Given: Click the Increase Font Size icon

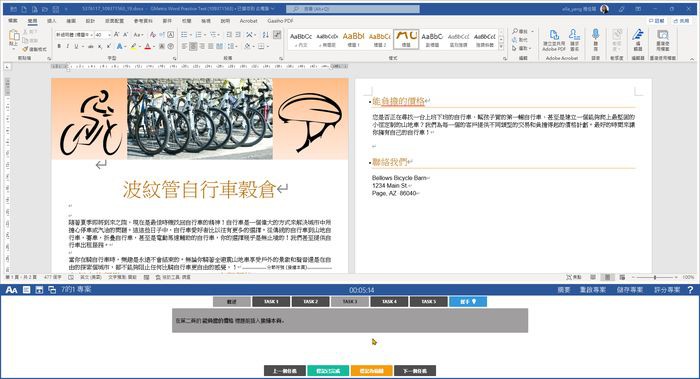Looking at the screenshot, I should [116, 34].
